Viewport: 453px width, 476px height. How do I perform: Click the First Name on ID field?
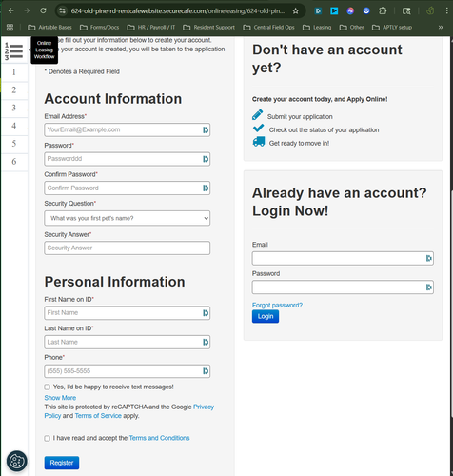[x=127, y=313]
